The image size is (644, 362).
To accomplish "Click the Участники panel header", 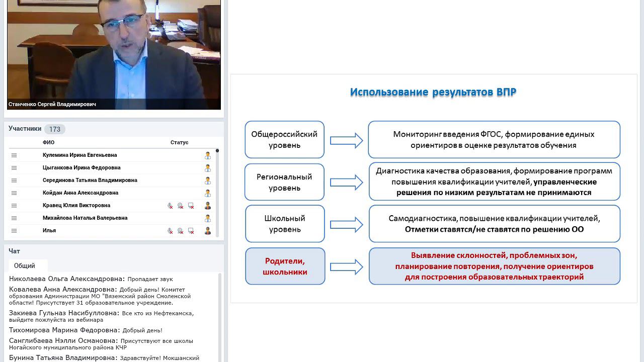I will coord(25,129).
